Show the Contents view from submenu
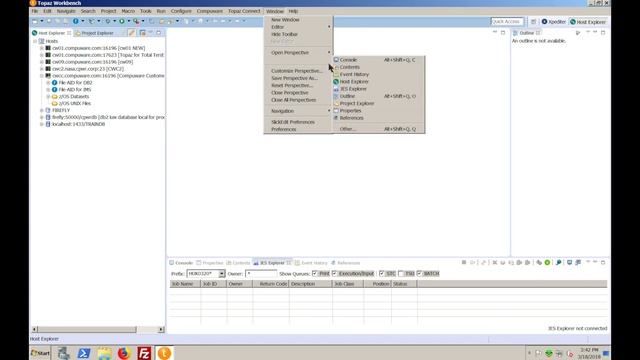 coord(349,67)
